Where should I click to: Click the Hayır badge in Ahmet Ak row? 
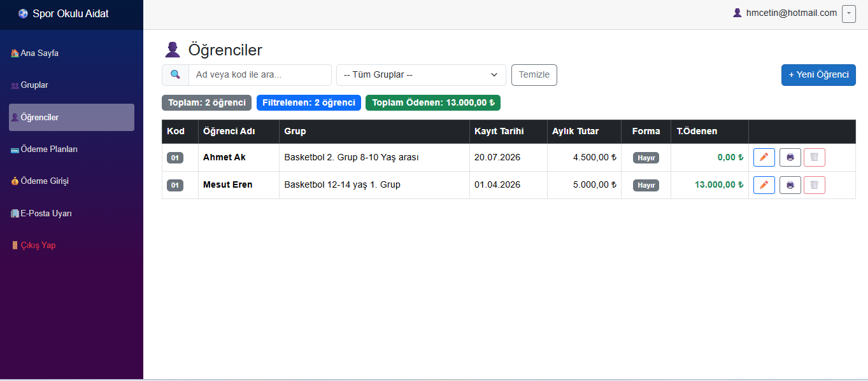pos(646,158)
